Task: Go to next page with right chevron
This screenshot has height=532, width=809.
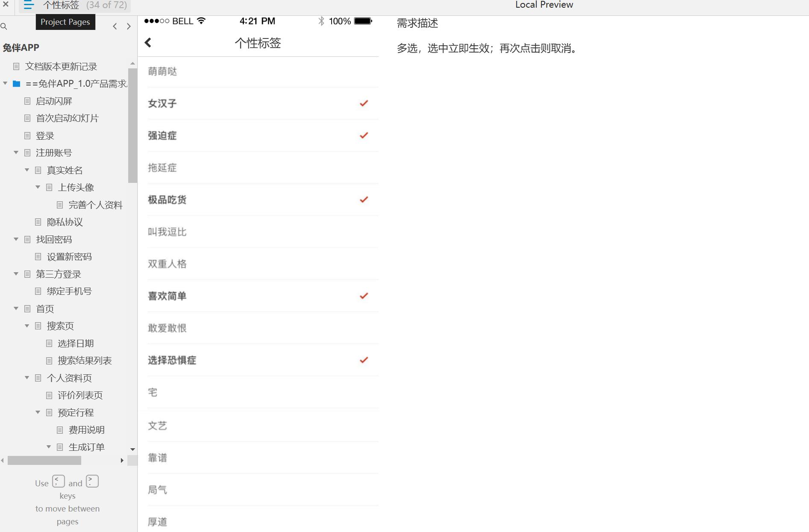Action: pos(129,26)
